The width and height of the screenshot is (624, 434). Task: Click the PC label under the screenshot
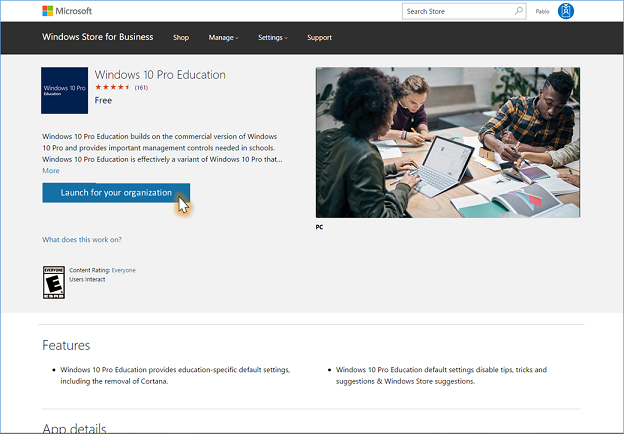pyautogui.click(x=319, y=227)
